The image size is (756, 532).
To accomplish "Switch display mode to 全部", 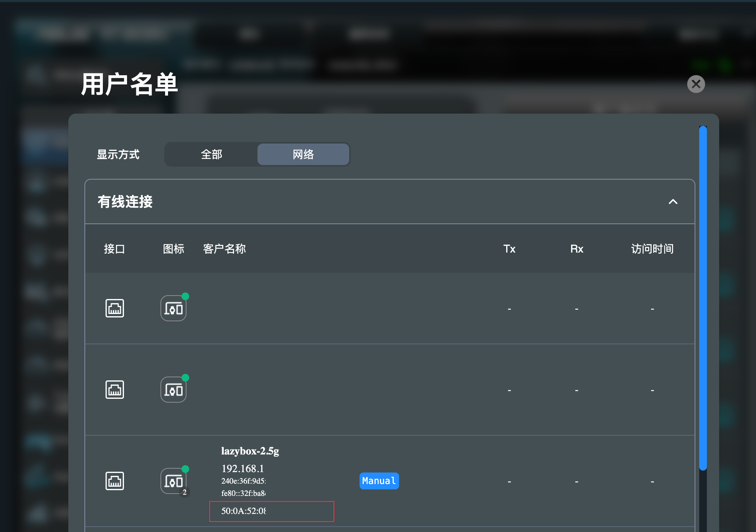I will pyautogui.click(x=211, y=154).
